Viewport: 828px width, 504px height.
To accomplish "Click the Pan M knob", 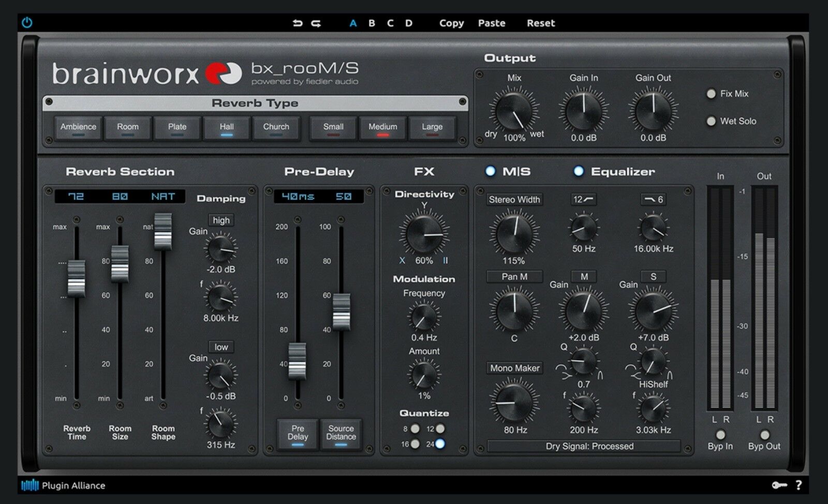I will pyautogui.click(x=514, y=310).
